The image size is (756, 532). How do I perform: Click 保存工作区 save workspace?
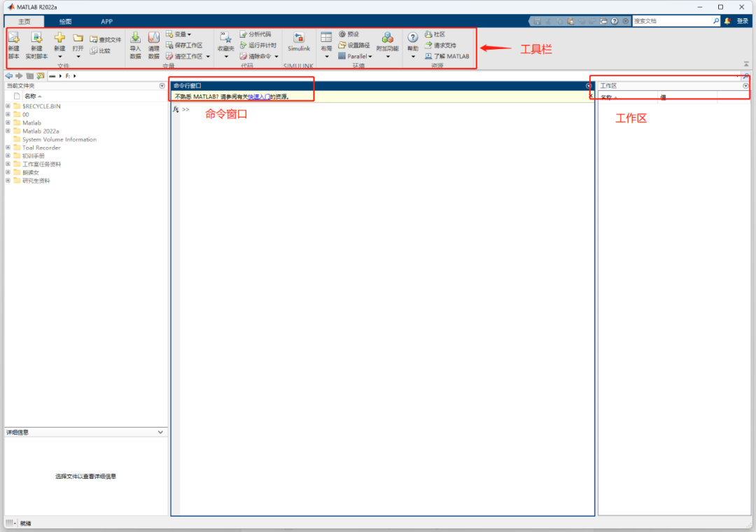[183, 45]
